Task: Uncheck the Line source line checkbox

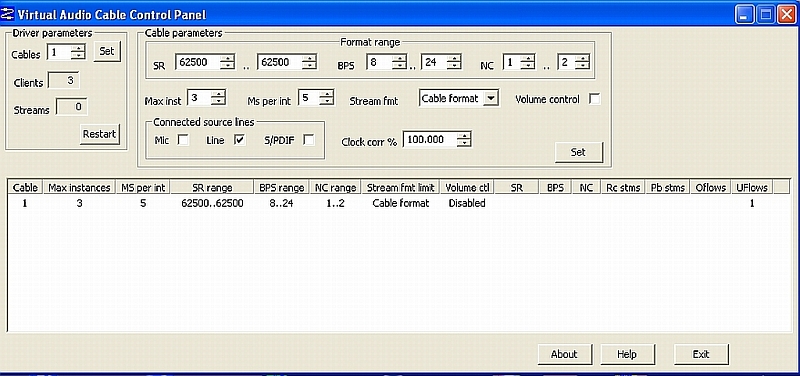Action: 240,140
